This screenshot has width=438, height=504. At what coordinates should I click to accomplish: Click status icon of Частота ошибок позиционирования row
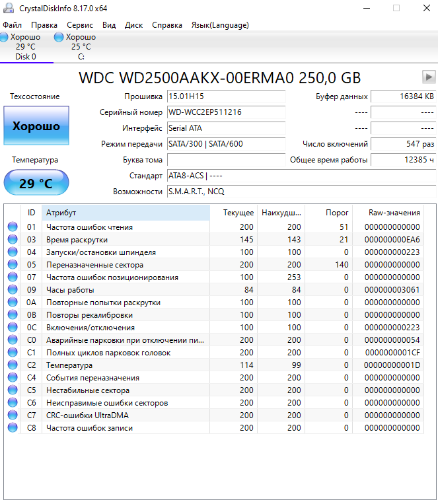(13, 277)
